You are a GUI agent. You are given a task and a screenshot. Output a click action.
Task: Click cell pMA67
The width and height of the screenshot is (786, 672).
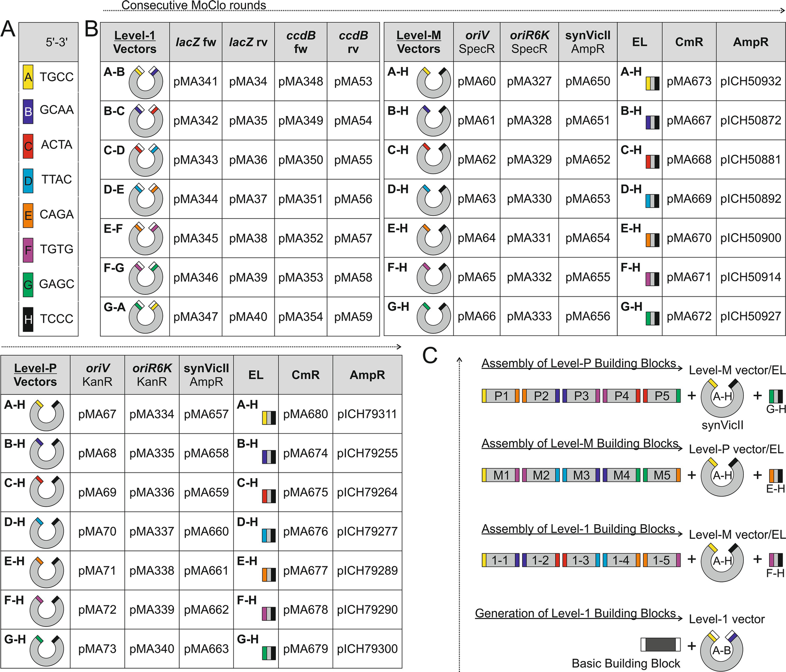(x=97, y=414)
